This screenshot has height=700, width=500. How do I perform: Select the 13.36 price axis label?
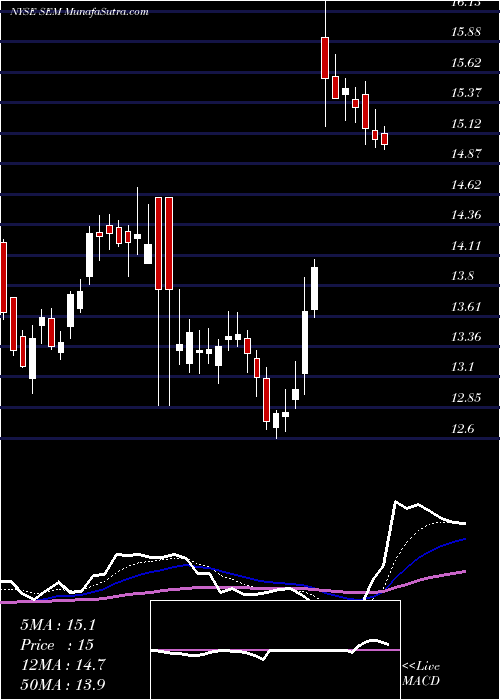466,337
